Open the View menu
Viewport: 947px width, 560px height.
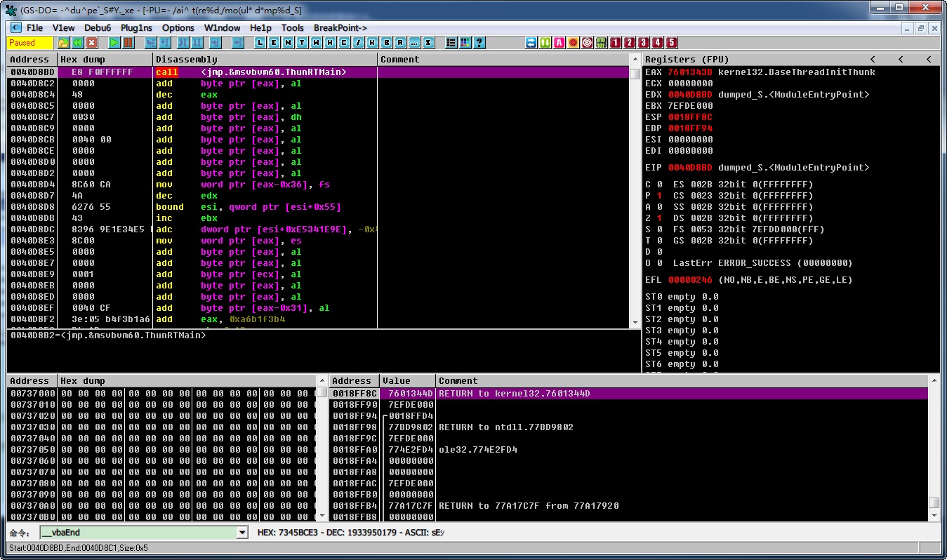coord(63,28)
